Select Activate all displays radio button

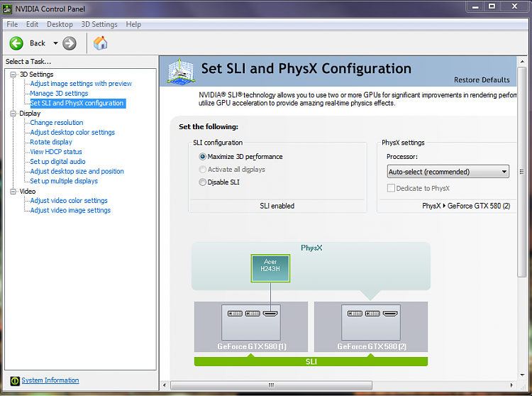pyautogui.click(x=203, y=170)
